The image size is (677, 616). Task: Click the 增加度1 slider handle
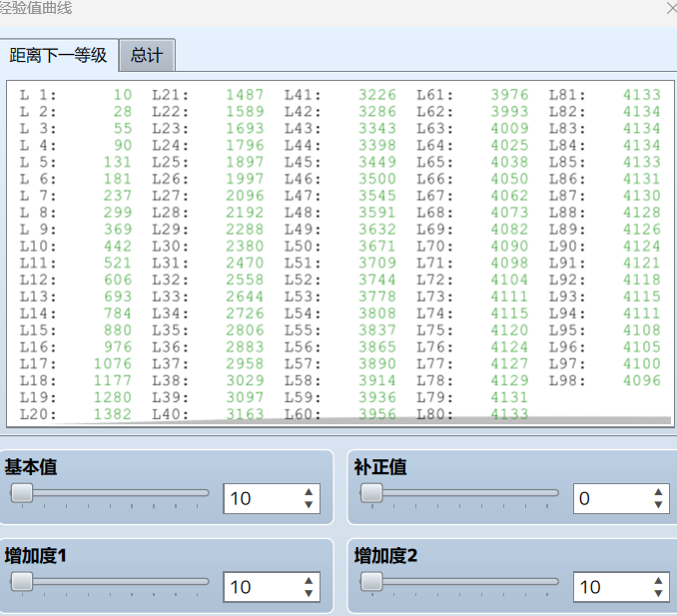(x=22, y=581)
